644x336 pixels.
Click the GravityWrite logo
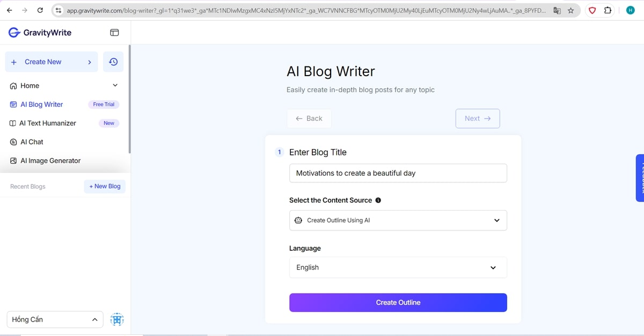coord(40,33)
